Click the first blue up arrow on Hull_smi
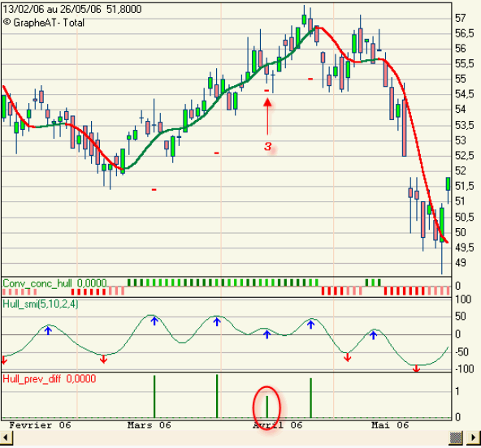This screenshot has width=481, height=448. point(48,330)
